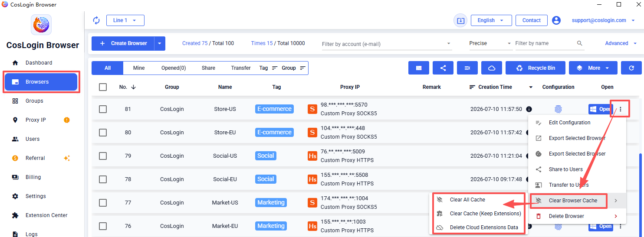Check the box for row 78 Social-EU

pos(103,179)
